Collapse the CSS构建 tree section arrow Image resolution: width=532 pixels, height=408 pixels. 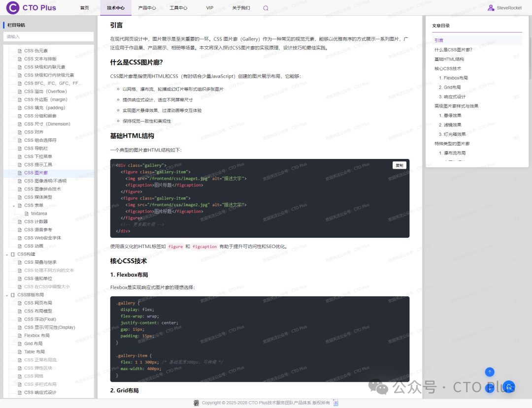[x=7, y=254]
